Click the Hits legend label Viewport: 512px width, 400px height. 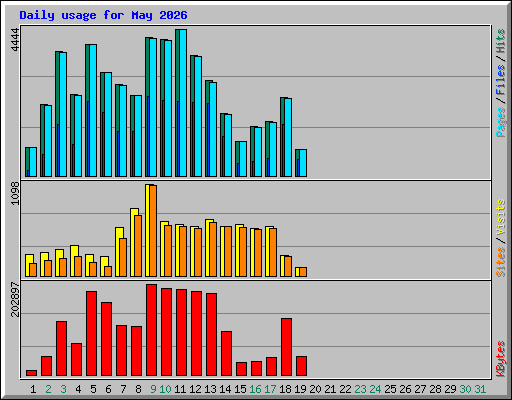pyautogui.click(x=500, y=41)
